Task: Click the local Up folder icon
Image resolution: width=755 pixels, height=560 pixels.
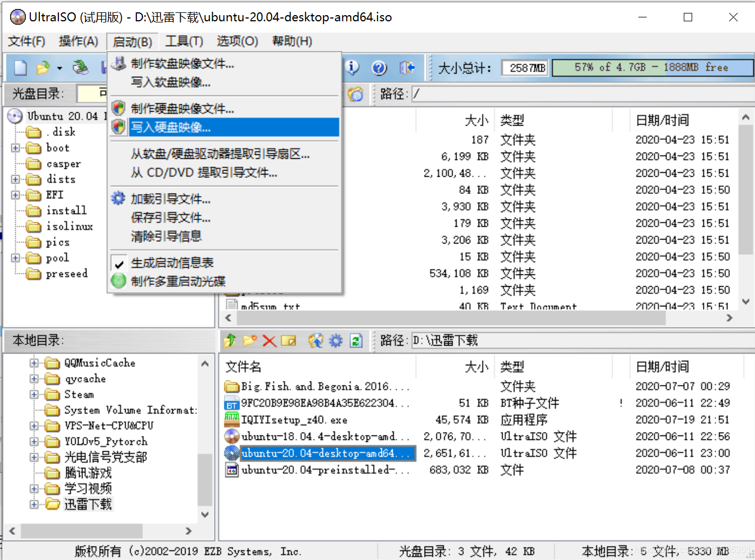Action: 230,341
